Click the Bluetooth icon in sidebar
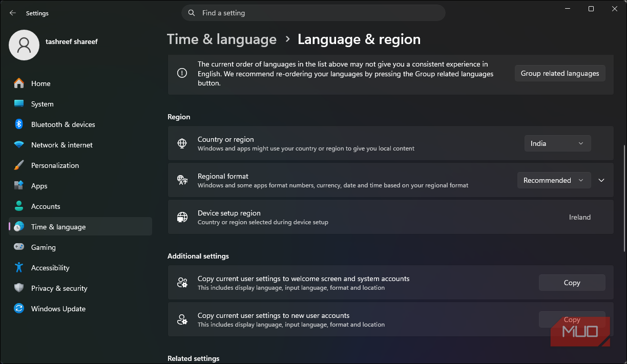Image resolution: width=627 pixels, height=364 pixels. click(19, 124)
